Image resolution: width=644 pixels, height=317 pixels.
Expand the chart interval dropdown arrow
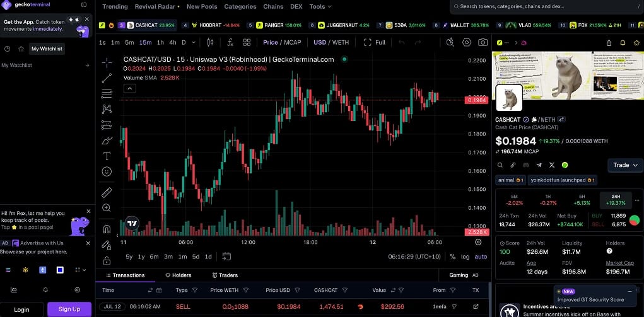pos(194,42)
